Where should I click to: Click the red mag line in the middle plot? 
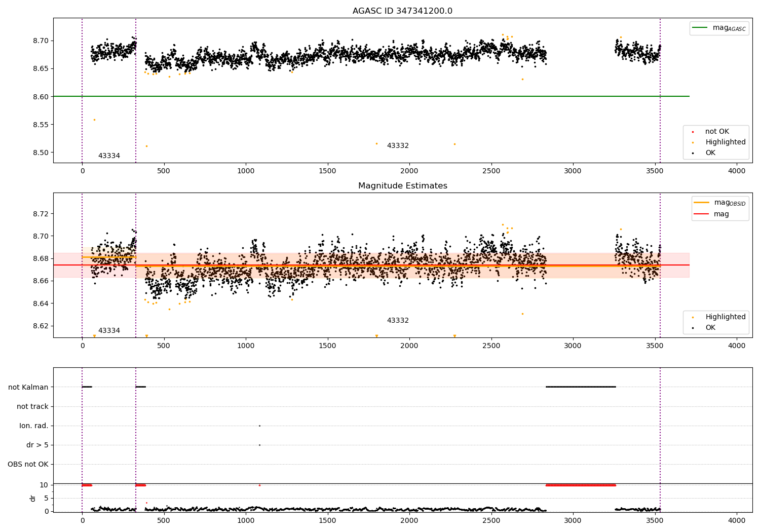[x=371, y=265]
